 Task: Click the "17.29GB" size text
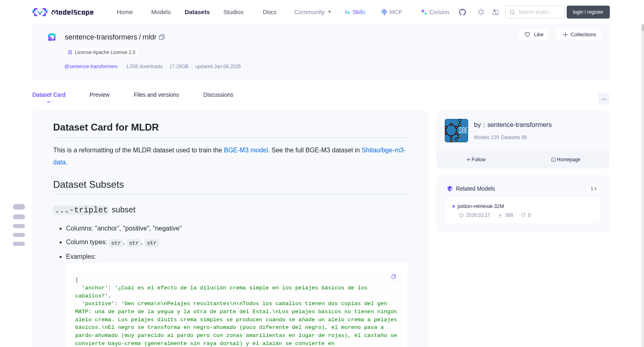coord(179,66)
